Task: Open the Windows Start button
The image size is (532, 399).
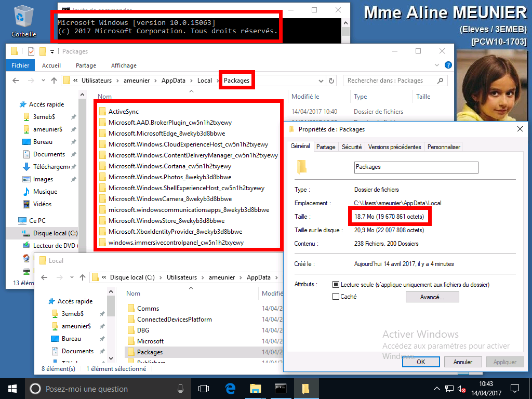Action: point(12,389)
